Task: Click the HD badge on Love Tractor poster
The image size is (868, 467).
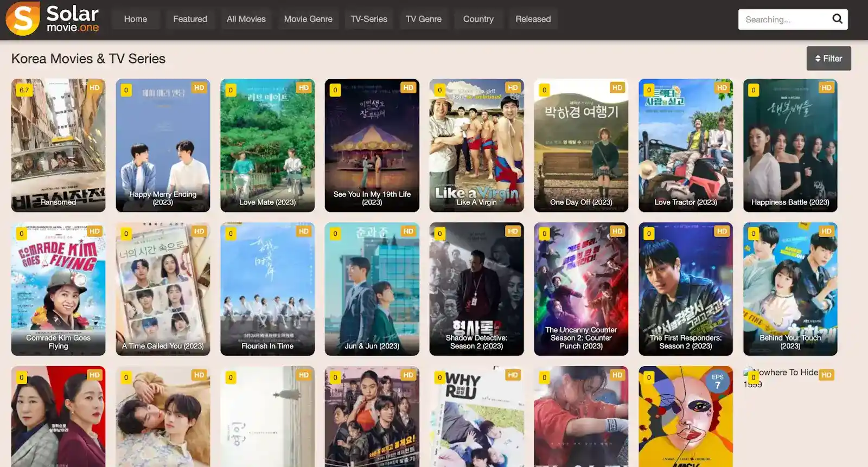Action: 722,87
